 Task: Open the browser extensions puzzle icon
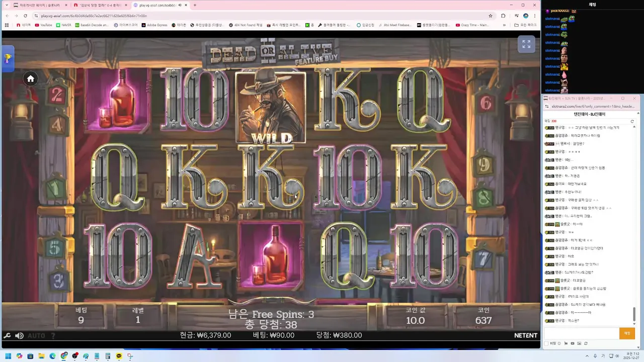[503, 16]
